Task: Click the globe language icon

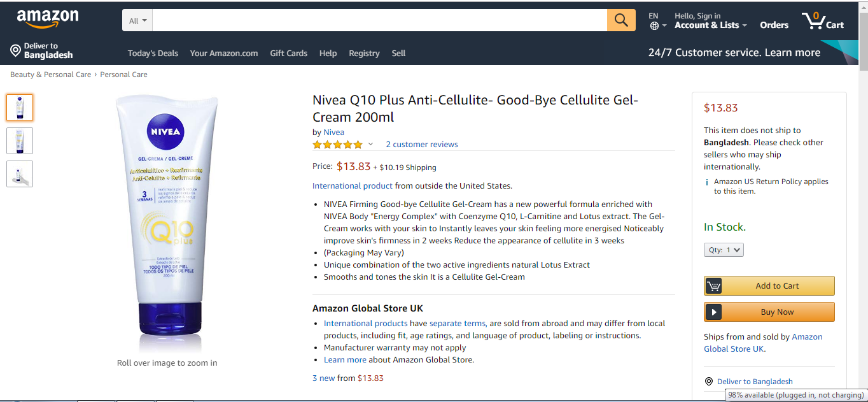Action: click(654, 26)
